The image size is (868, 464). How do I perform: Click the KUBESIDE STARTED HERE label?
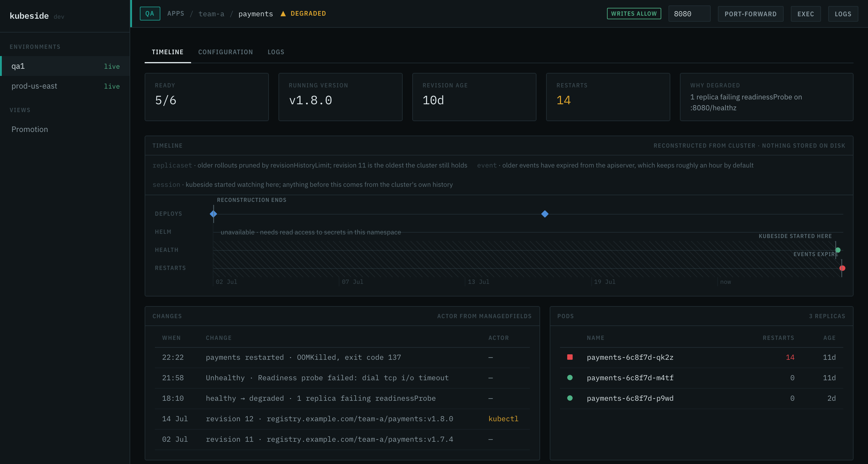(x=795, y=236)
